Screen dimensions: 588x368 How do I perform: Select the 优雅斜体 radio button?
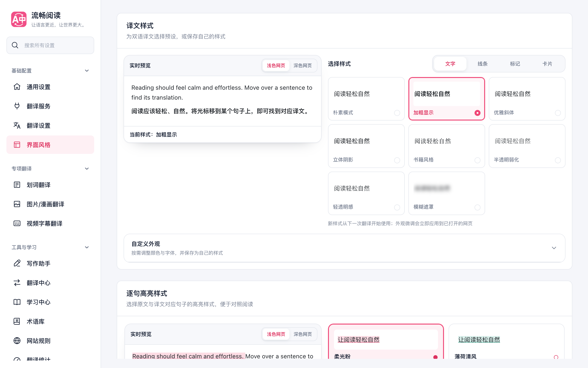pyautogui.click(x=558, y=113)
